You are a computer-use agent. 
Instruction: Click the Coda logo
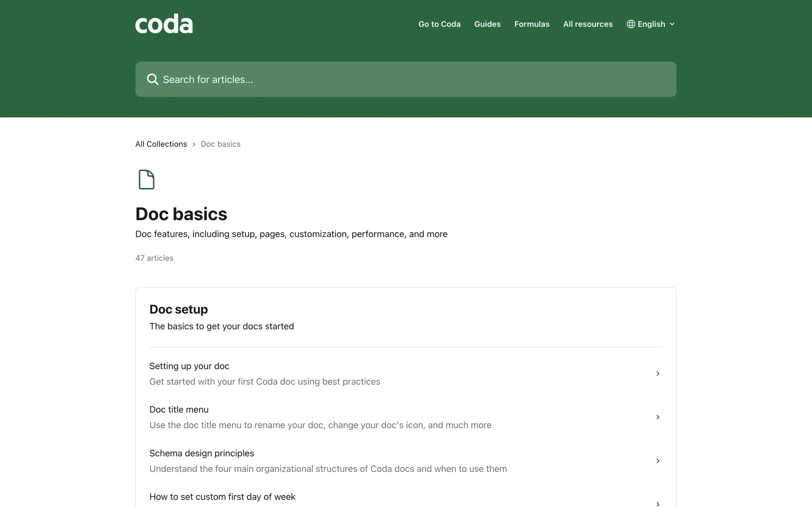tap(164, 24)
